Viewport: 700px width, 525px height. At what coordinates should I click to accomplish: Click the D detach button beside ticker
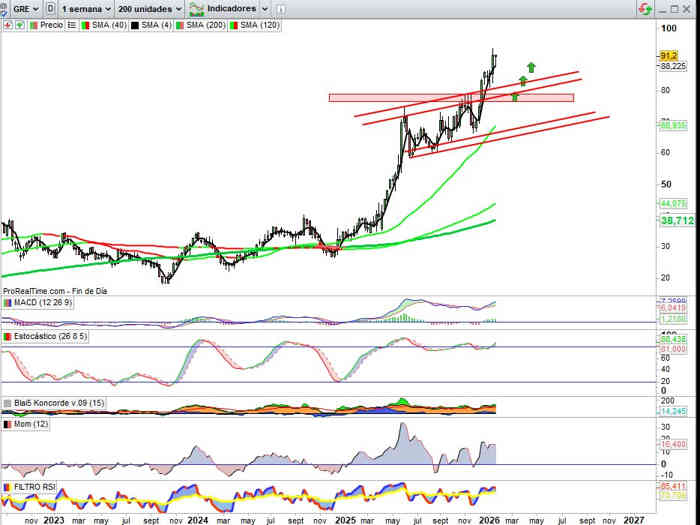click(x=50, y=8)
